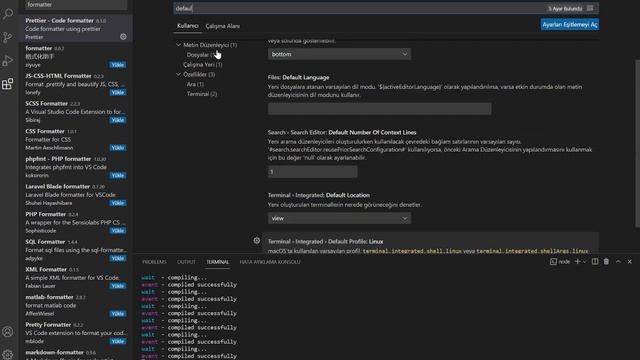Install Laravel Blade formatter extension
Image resolution: width=640 pixels, height=360 pixels.
click(x=118, y=203)
